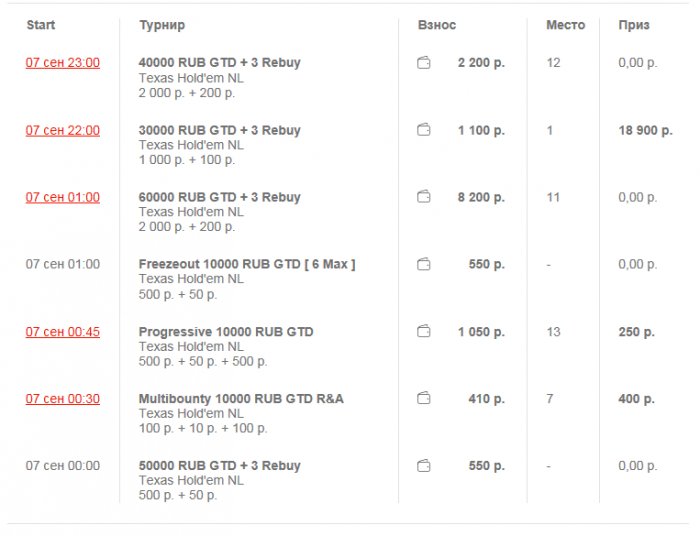Open the 07 сен 00:30 tournament link

(63, 398)
